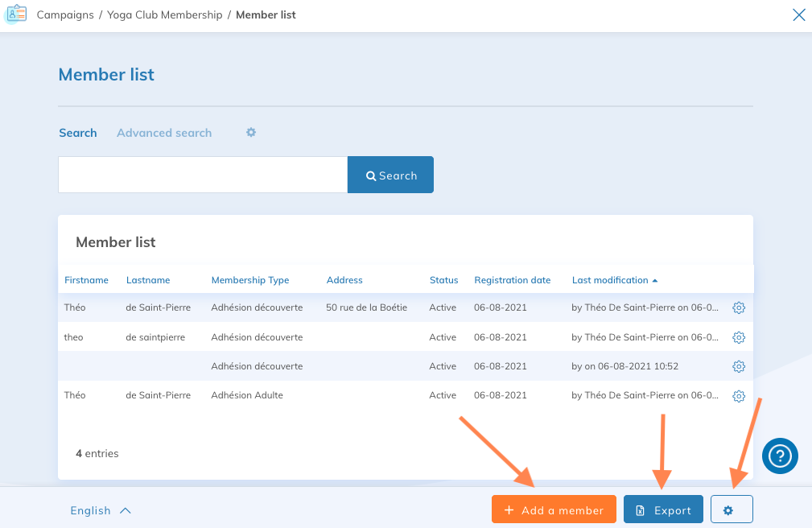This screenshot has width=812, height=528.
Task: Select the Search tab
Action: (78, 133)
